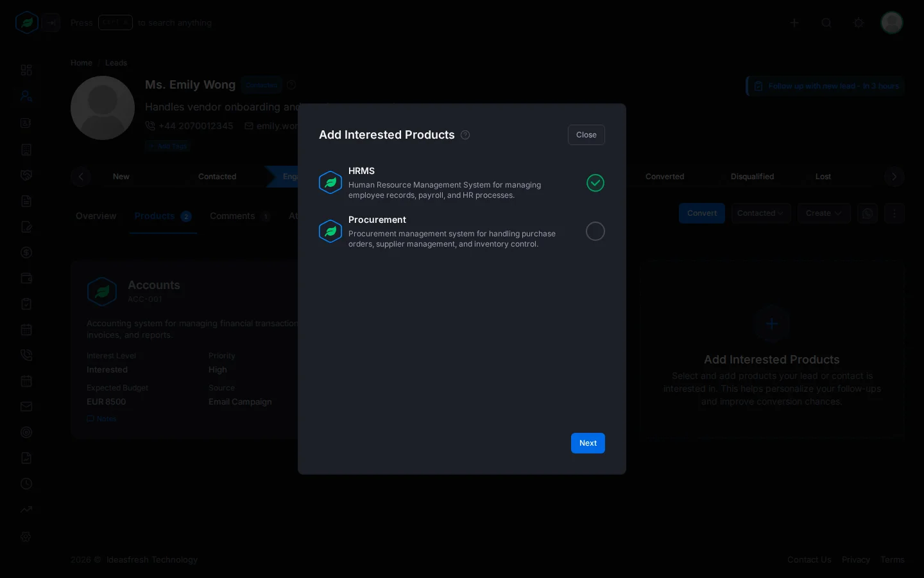Viewport: 924px width, 578px height.
Task: Click the WhatsApp icon beside Create
Action: tap(868, 213)
